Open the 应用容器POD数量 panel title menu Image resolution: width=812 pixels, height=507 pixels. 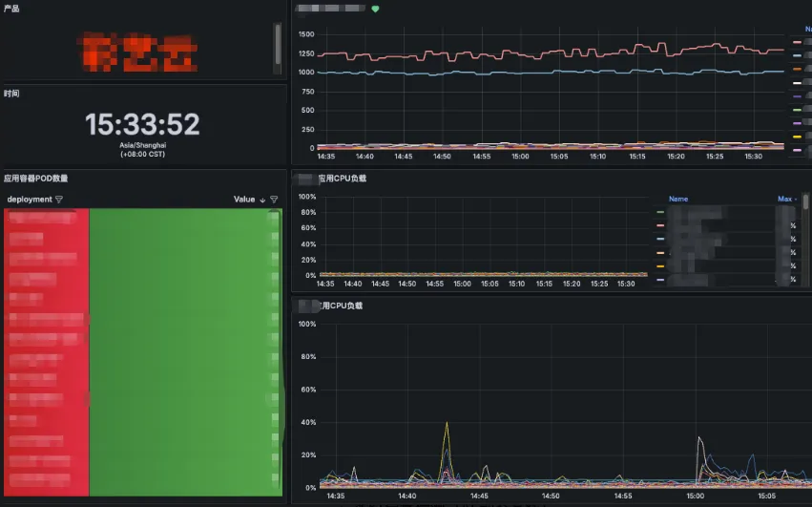(35, 179)
